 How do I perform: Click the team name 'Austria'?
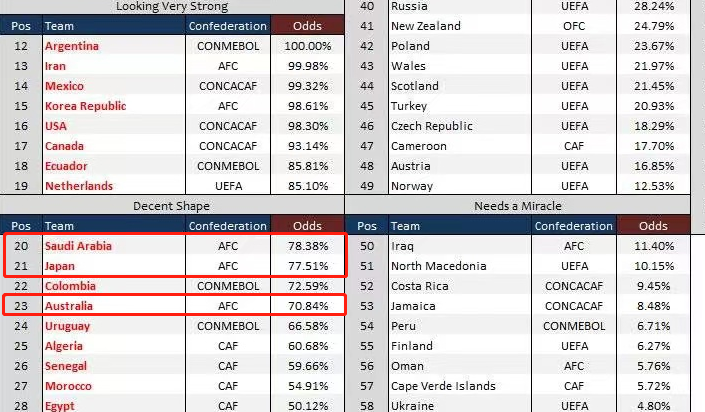coord(411,166)
